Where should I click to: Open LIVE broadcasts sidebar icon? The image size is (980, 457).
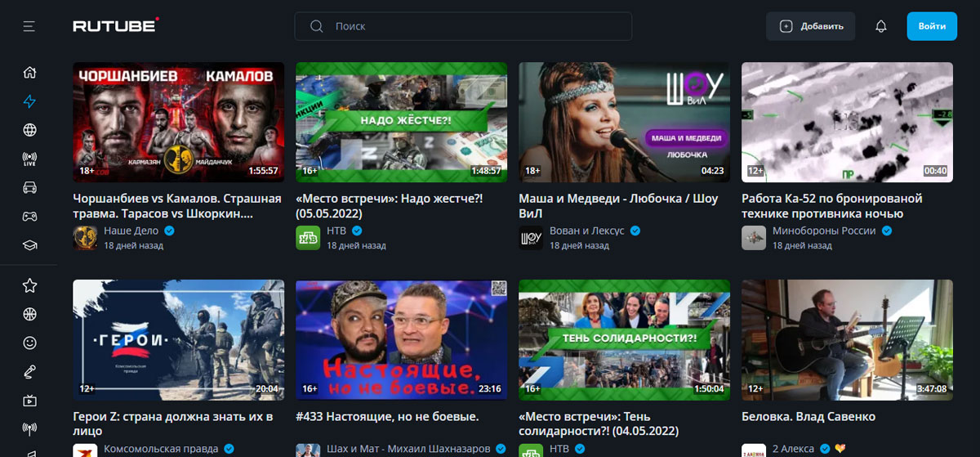pos(29,159)
